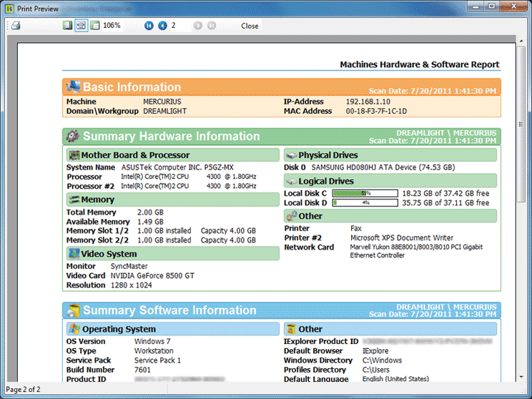Select the whole page view icon
Image resolution: width=532 pixels, height=399 pixels.
pos(67,26)
